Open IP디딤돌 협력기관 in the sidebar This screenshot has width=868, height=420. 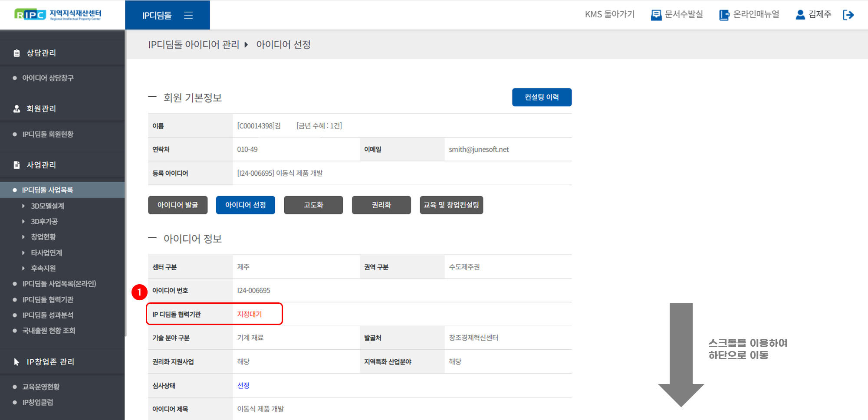[48, 300]
